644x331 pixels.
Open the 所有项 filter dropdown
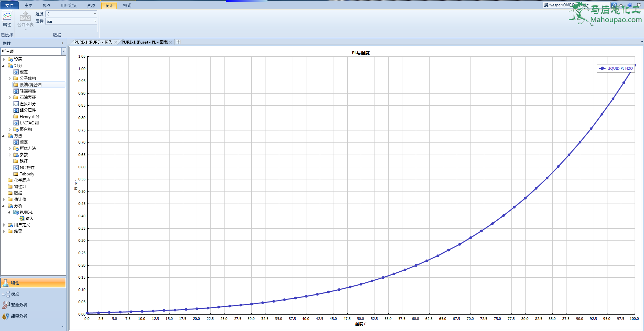pos(63,51)
